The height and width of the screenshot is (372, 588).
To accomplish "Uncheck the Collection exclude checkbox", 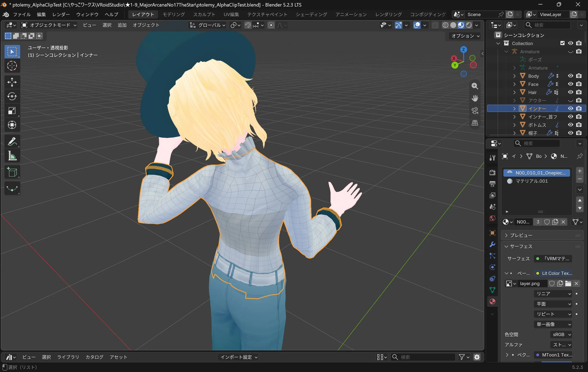I will [x=562, y=43].
